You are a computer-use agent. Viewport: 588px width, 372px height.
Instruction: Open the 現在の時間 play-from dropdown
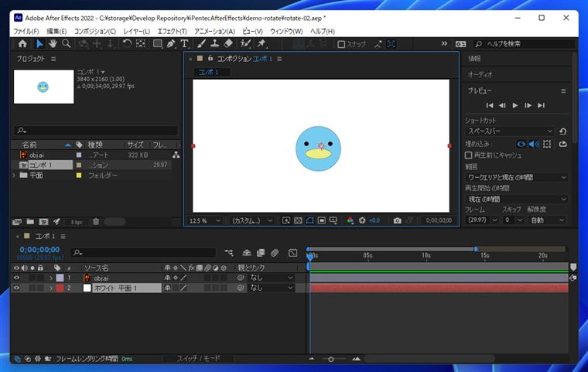pyautogui.click(x=517, y=199)
